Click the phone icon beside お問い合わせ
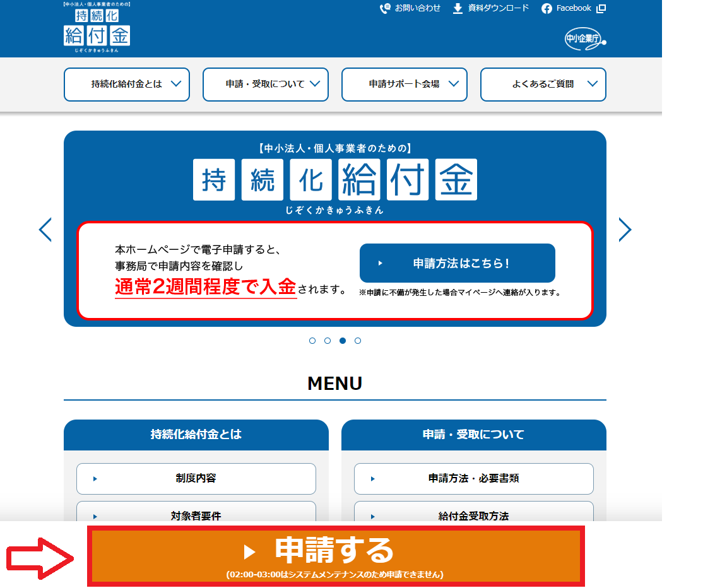727x588 pixels. pos(385,8)
